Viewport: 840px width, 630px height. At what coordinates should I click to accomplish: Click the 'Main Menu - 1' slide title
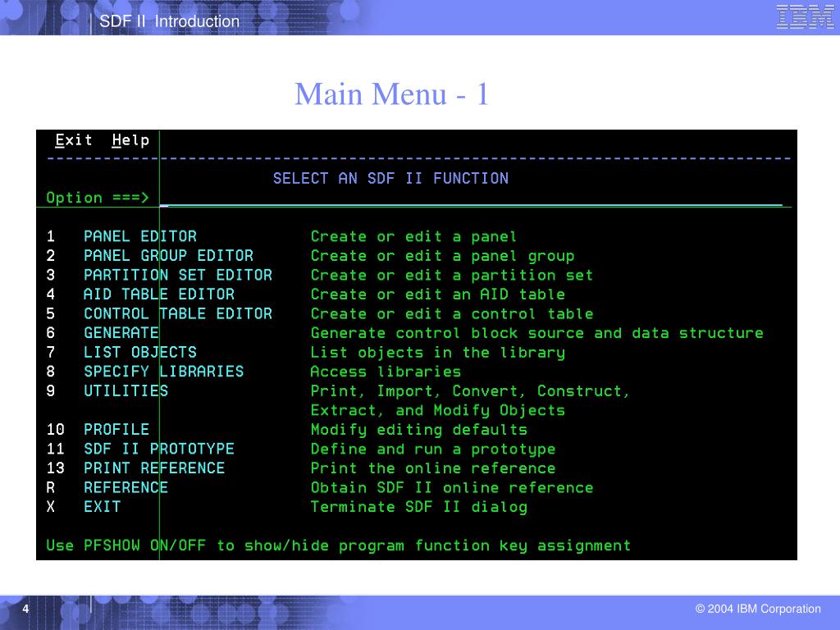click(391, 94)
